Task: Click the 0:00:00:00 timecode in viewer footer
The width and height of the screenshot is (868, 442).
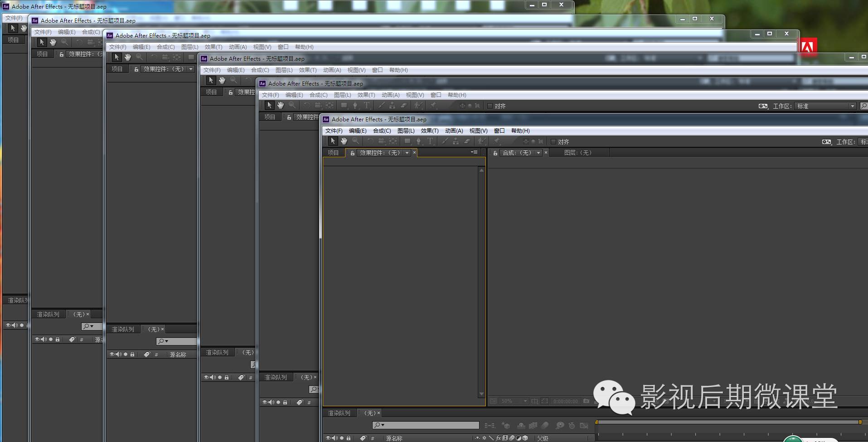Action: coord(566,401)
